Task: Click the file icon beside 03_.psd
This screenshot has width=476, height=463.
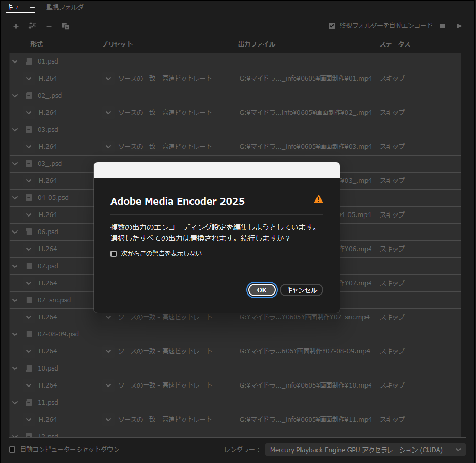Action: coord(29,163)
